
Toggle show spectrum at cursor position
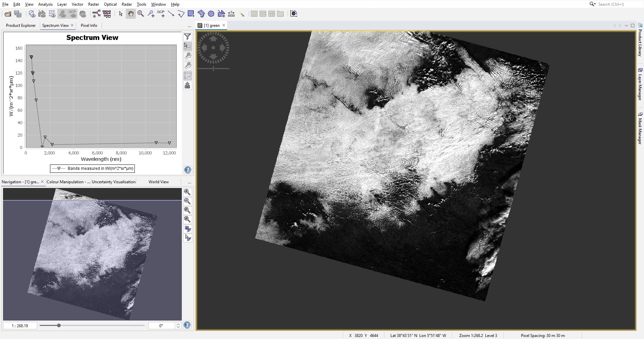pos(188,46)
